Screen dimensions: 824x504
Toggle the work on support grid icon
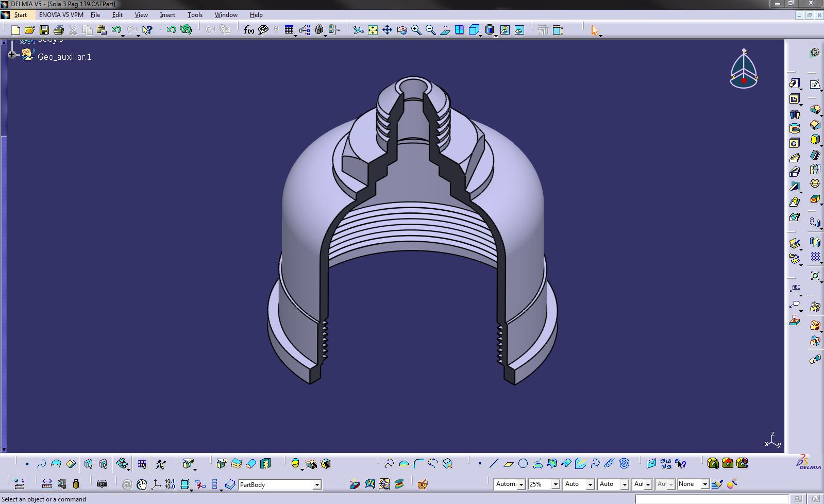(142, 464)
